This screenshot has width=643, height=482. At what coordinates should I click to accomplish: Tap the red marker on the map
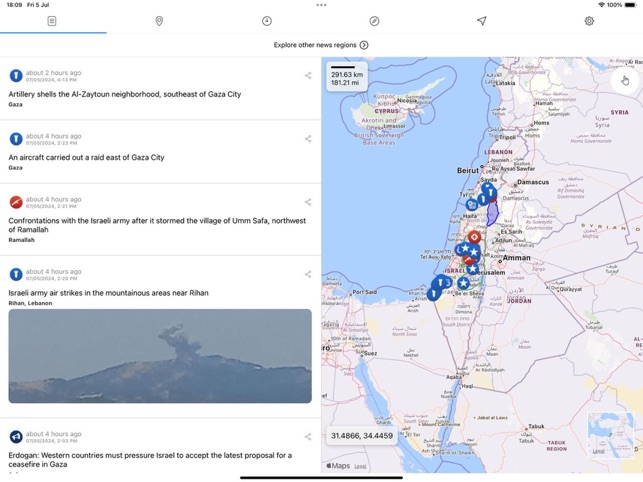474,238
